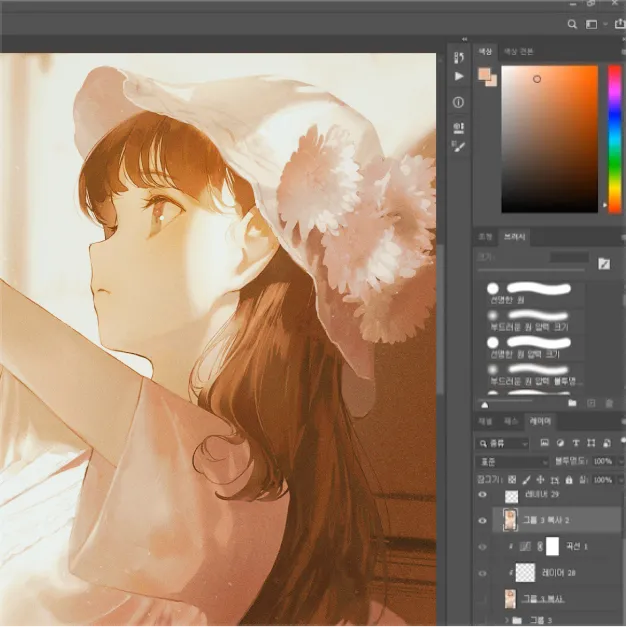626x627 pixels.
Task: Click lock image pixels brush icon
Action: click(x=526, y=479)
